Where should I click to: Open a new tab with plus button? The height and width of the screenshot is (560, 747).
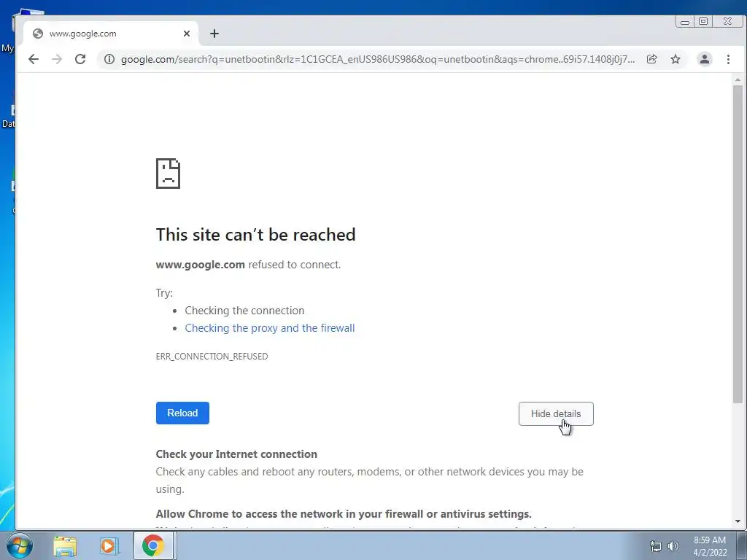click(x=214, y=34)
